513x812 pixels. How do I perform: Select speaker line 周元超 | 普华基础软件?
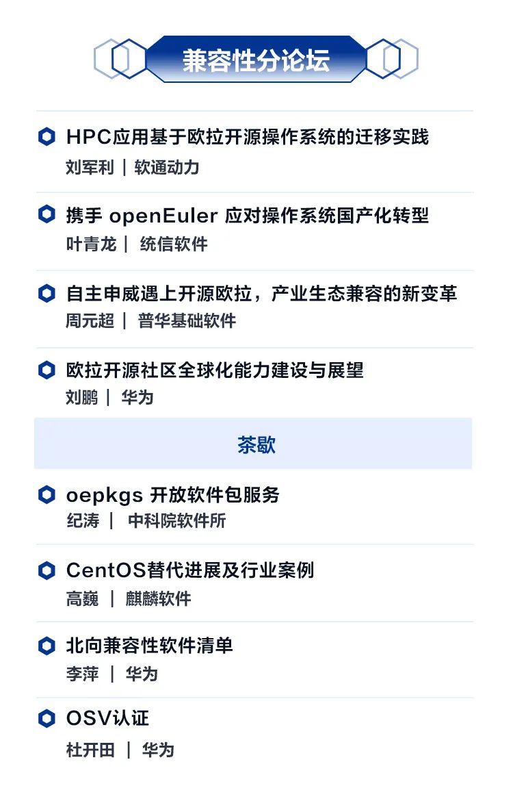pyautogui.click(x=150, y=320)
